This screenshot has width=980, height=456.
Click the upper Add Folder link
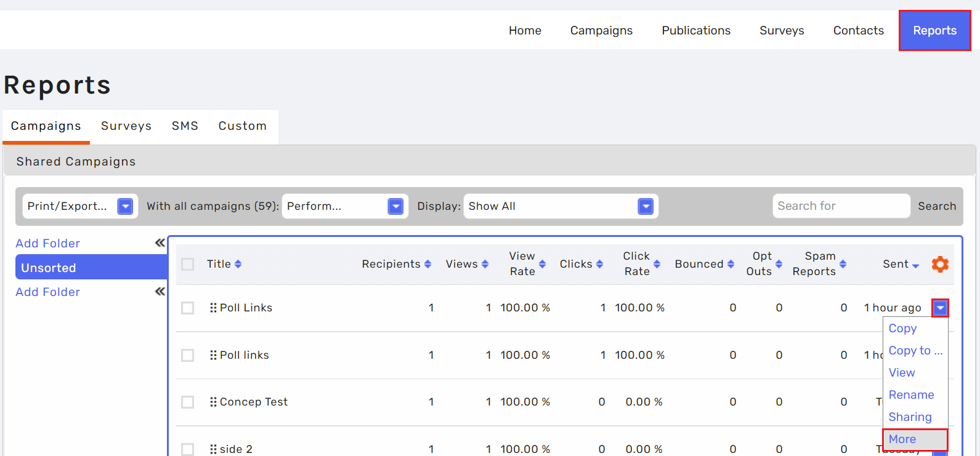pyautogui.click(x=47, y=243)
